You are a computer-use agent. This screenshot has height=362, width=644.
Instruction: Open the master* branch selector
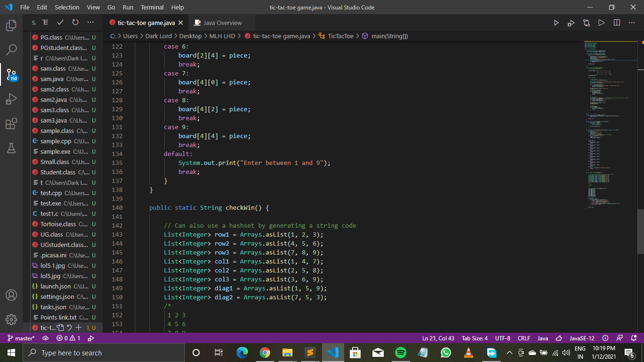tap(21, 338)
